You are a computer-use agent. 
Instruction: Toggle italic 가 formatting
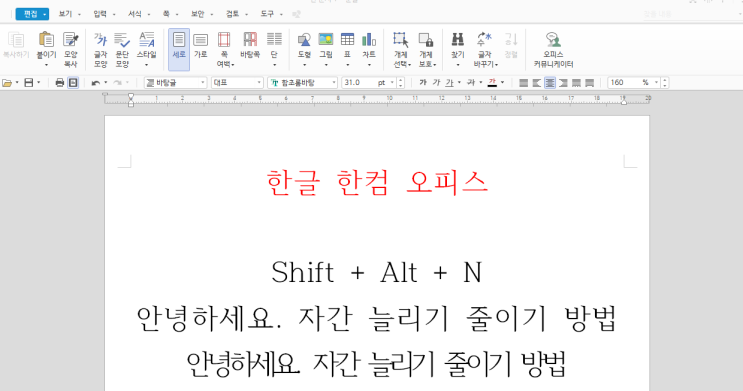436,82
